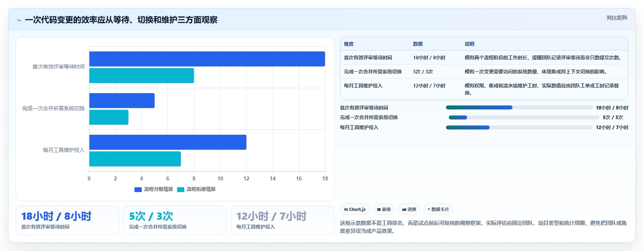Select table cell 每月工具维护投入
Screen dimensions: 644x251
click(363, 86)
